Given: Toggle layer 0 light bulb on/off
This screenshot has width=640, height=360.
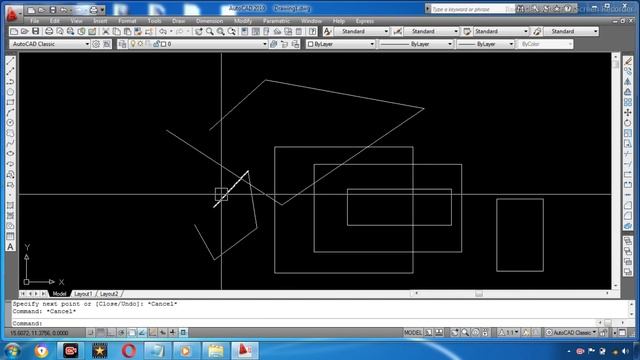Looking at the screenshot, I should point(133,44).
